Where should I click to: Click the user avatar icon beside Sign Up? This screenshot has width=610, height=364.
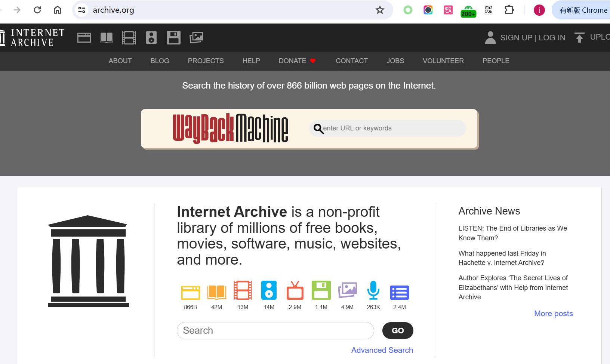coord(490,38)
